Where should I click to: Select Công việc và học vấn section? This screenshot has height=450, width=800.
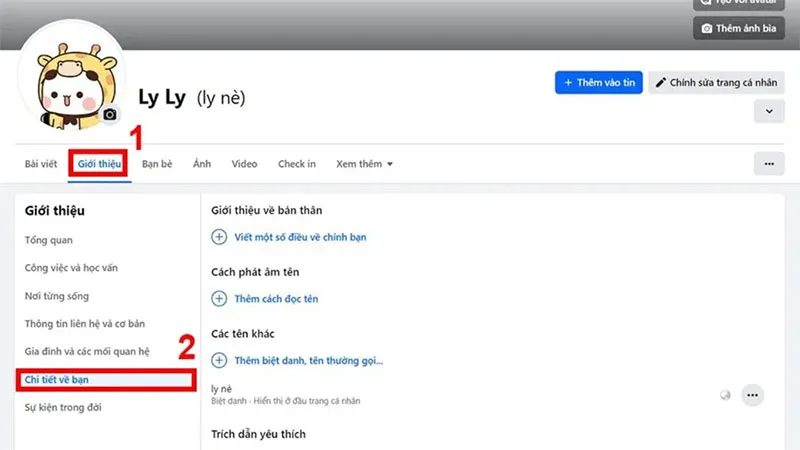pos(71,268)
